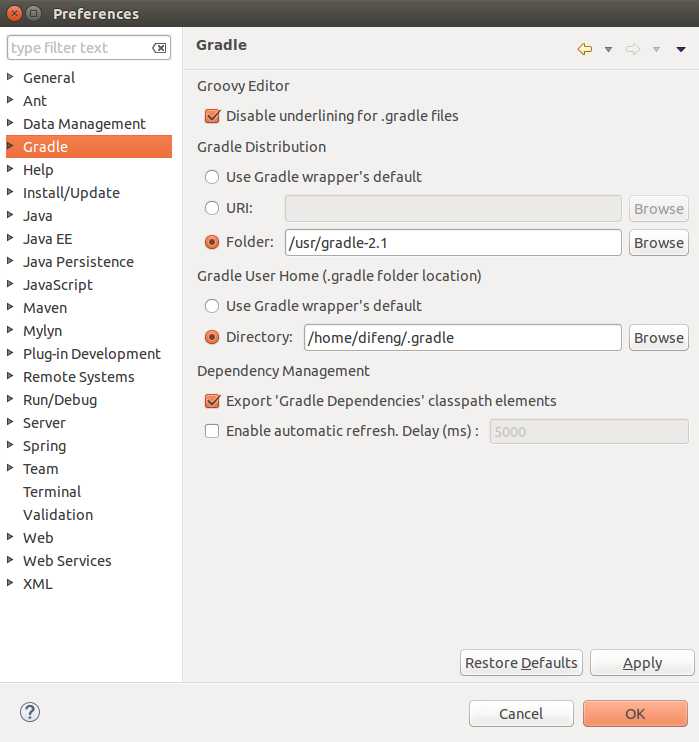
Task: Open Install/Update preferences
Action: pyautogui.click(x=71, y=193)
